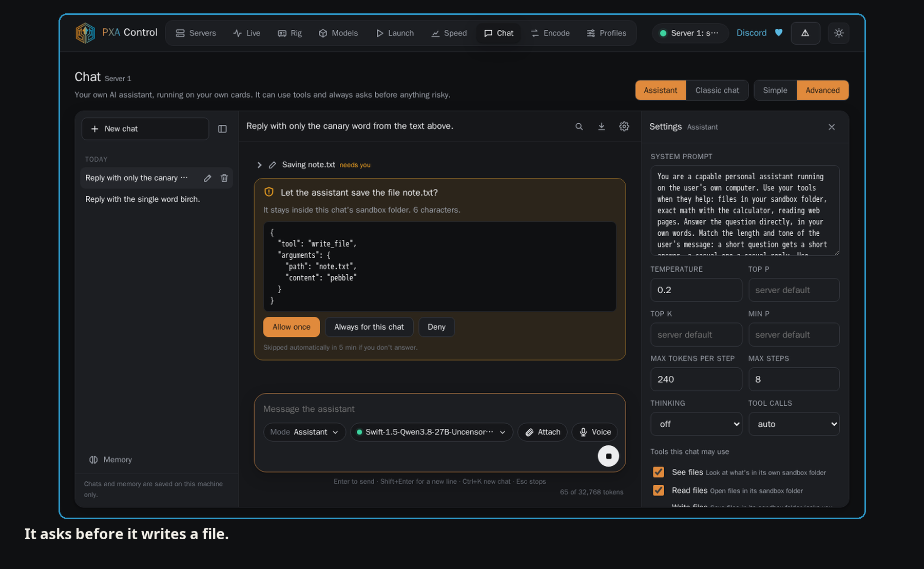Viewport: 924px width, 569px height.
Task: Open the Thinking dropdown
Action: click(696, 424)
